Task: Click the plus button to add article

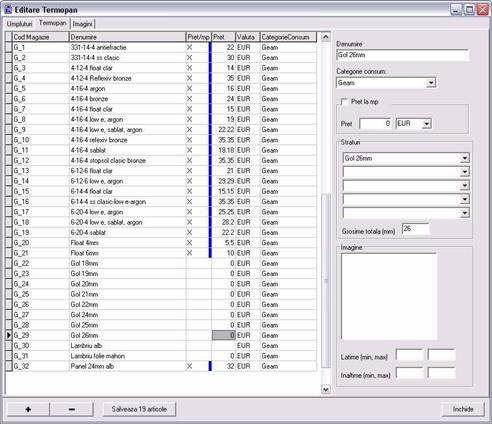Action: click(28, 409)
